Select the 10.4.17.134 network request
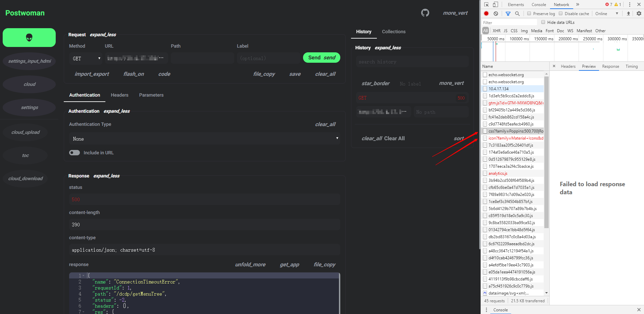The width and height of the screenshot is (644, 314). tap(513, 89)
